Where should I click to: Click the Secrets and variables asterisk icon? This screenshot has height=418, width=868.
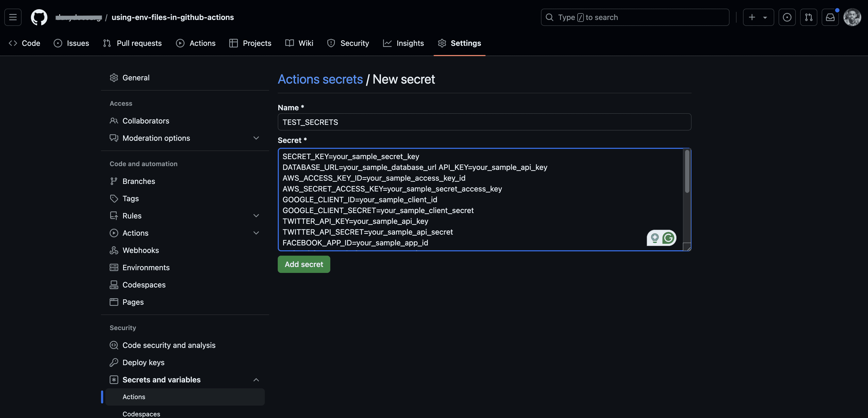[114, 379]
